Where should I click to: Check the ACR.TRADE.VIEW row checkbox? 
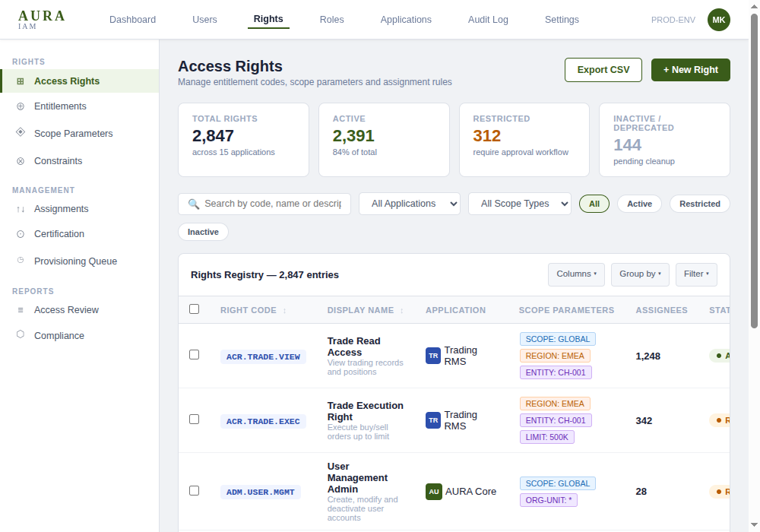pyautogui.click(x=194, y=355)
